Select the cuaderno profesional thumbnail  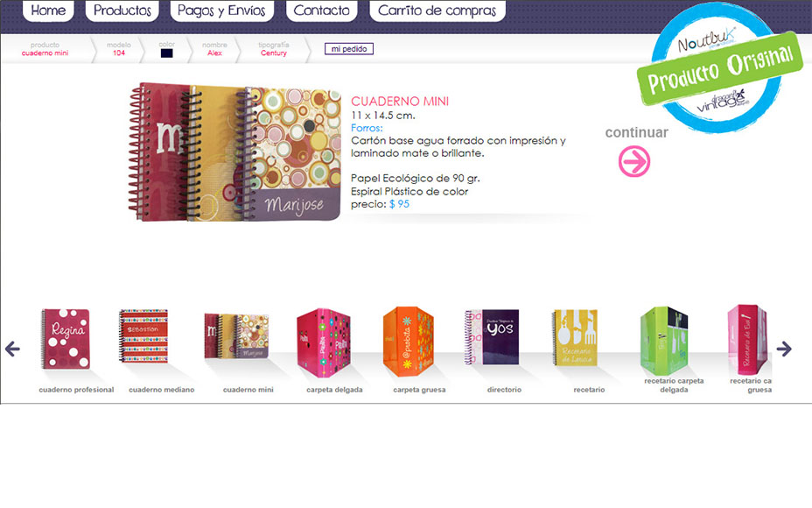tap(66, 339)
